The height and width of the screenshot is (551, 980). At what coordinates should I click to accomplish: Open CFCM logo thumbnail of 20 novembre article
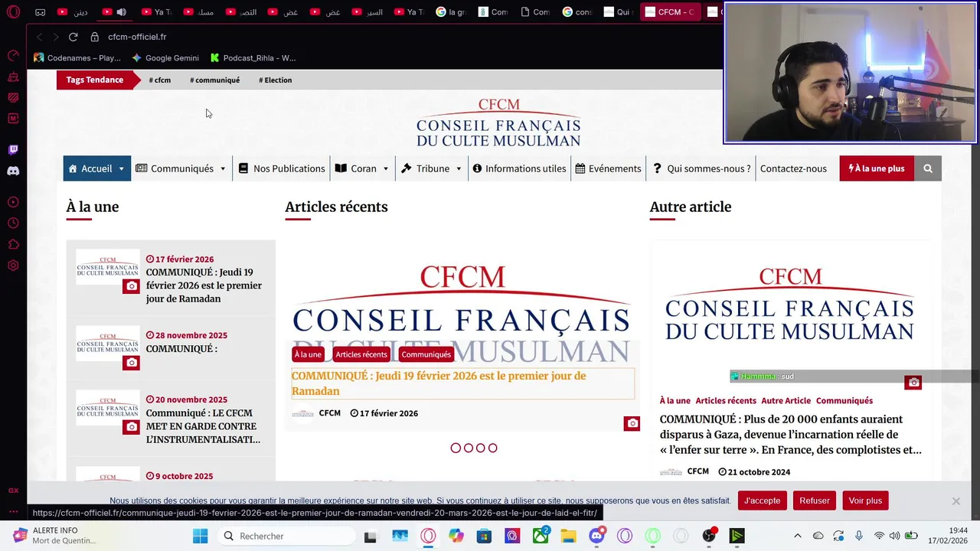(x=108, y=409)
